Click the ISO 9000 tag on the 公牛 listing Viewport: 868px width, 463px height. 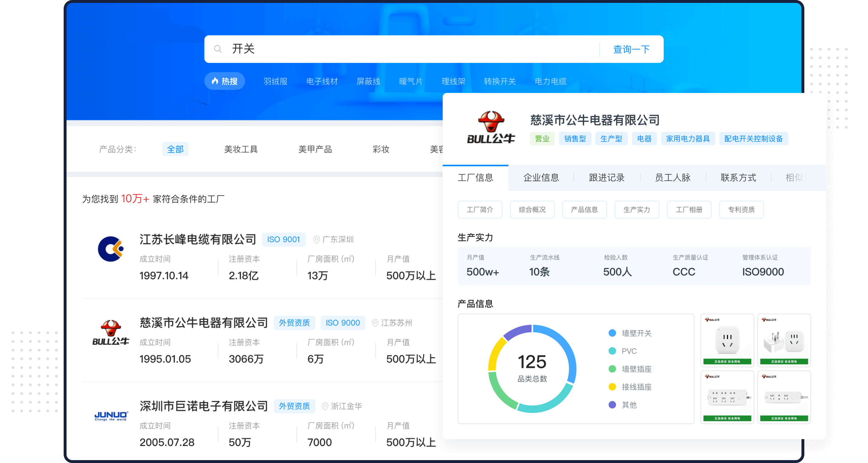pos(342,323)
